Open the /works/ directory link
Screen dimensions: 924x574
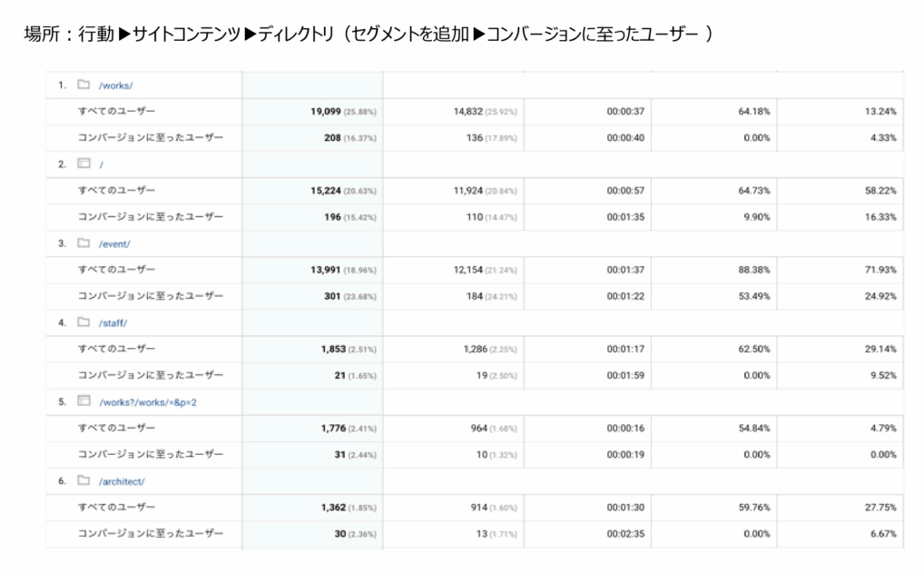tap(117, 85)
